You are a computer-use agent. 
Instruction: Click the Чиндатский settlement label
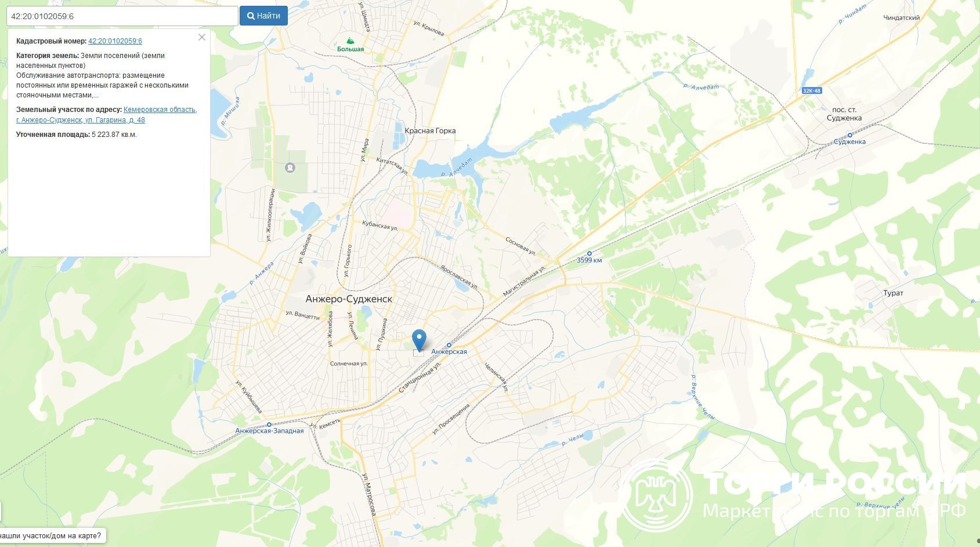coord(902,18)
